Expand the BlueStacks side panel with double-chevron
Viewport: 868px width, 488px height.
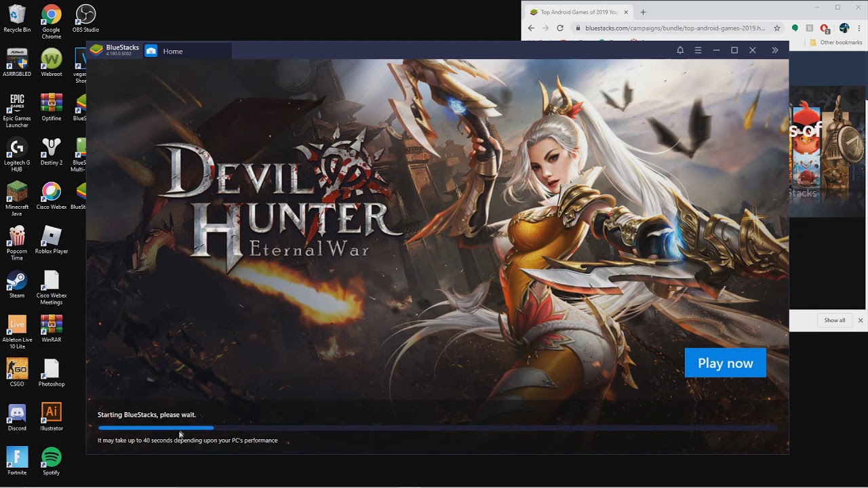click(775, 50)
